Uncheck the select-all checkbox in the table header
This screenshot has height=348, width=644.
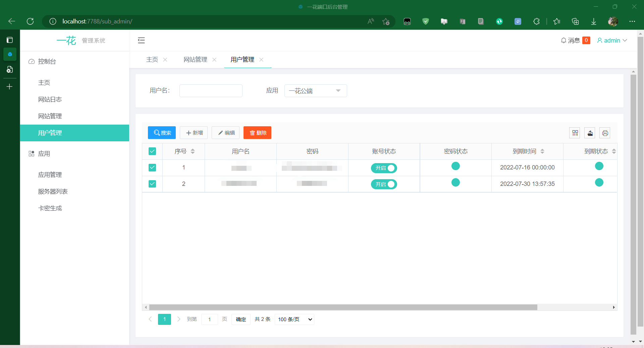[152, 151]
